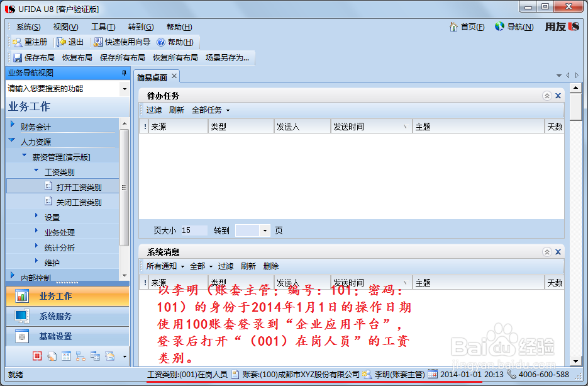Open the 转到 page dropdown
Screen dimensions: 588x386
pos(265,230)
